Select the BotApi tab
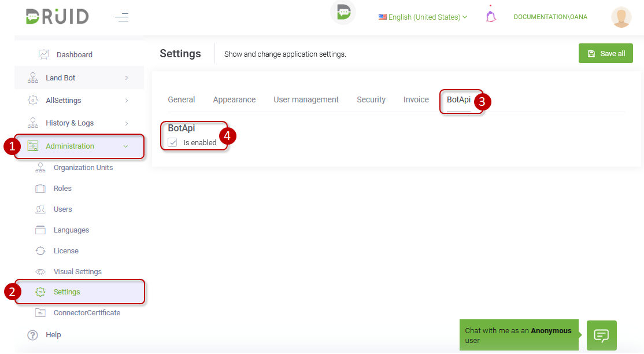Viewport: 644px width, 354px height. tap(459, 100)
